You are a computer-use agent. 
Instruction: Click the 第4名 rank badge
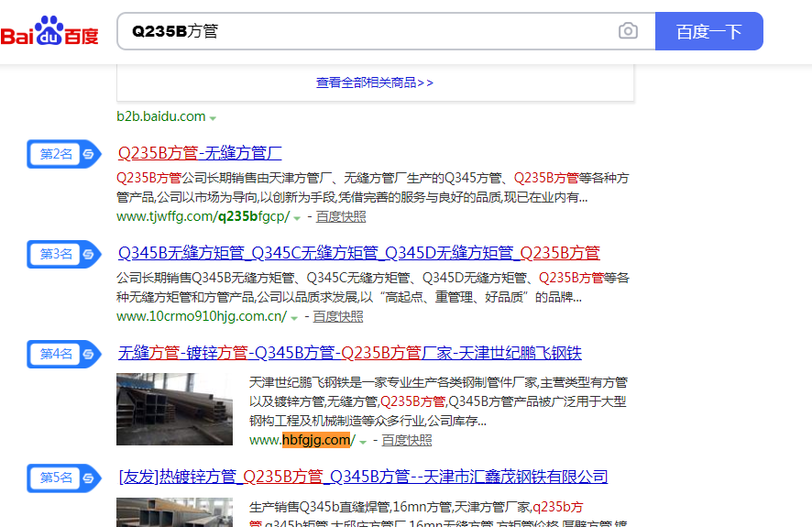coord(64,354)
